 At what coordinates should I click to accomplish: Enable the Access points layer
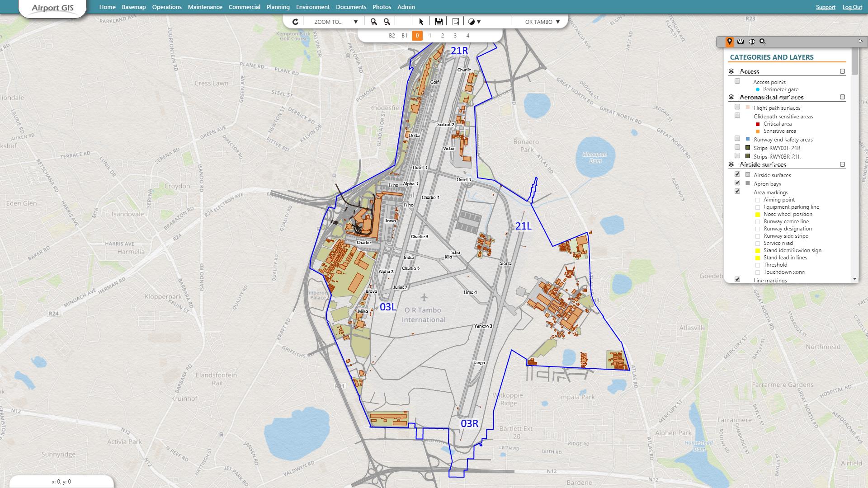[737, 81]
